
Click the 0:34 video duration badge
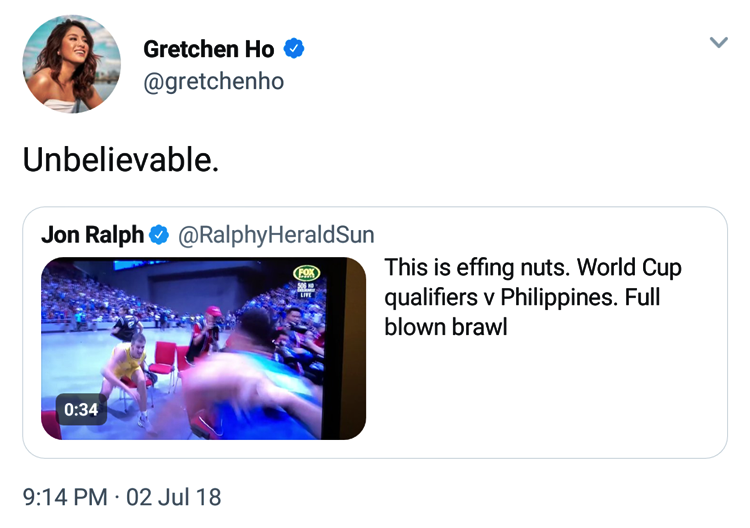[x=81, y=409]
